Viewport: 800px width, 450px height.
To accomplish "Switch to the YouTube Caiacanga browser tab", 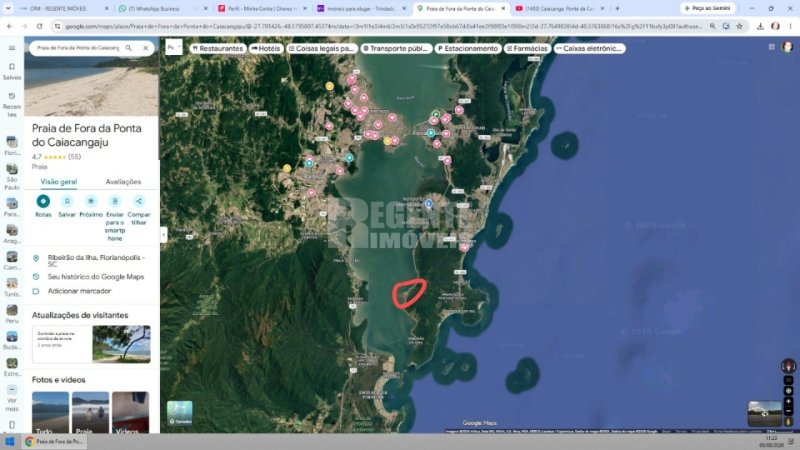I will point(559,9).
